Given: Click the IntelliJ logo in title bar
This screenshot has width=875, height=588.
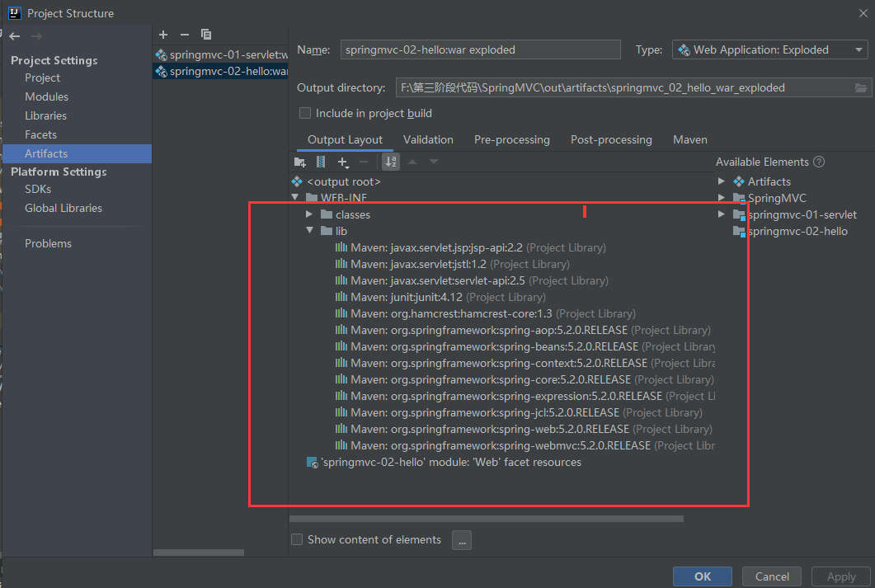Looking at the screenshot, I should [x=15, y=13].
